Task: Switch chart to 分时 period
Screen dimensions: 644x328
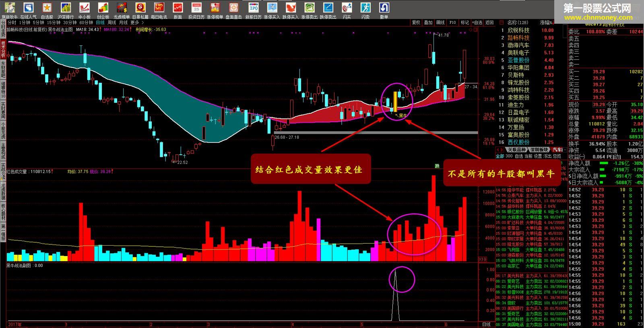Action: click(12, 23)
